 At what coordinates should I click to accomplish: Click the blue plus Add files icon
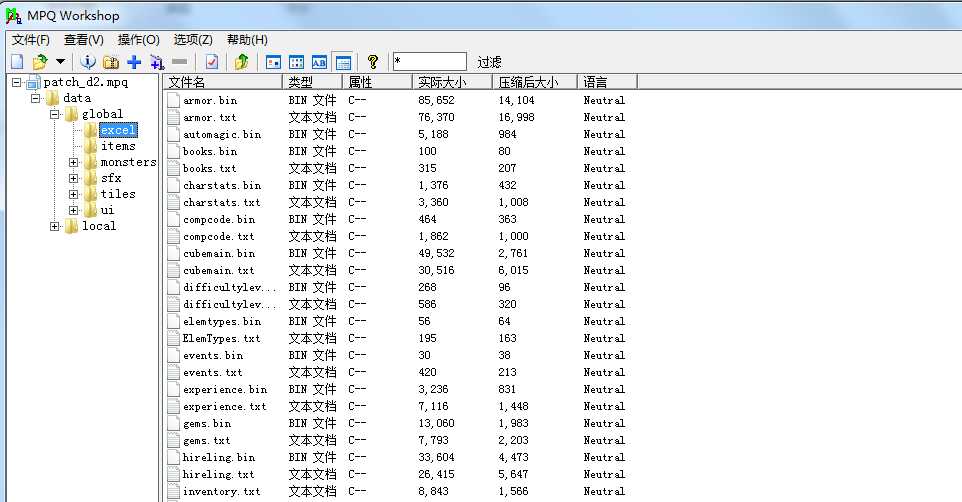[134, 61]
